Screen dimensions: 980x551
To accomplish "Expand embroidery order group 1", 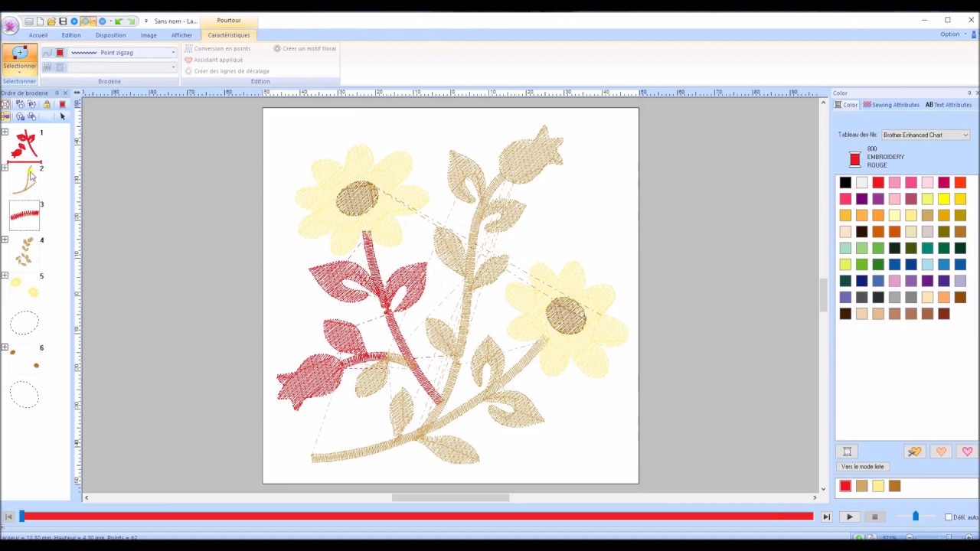I will [5, 132].
